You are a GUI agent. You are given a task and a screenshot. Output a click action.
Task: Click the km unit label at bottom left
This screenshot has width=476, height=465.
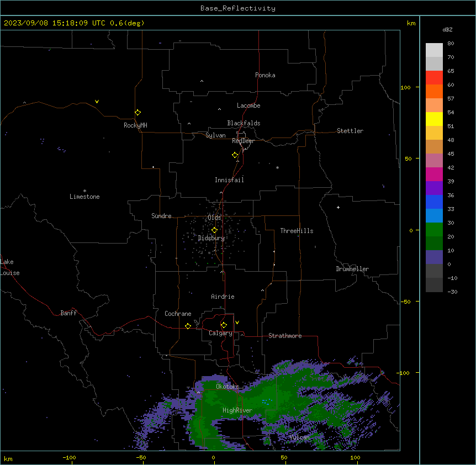[8, 459]
